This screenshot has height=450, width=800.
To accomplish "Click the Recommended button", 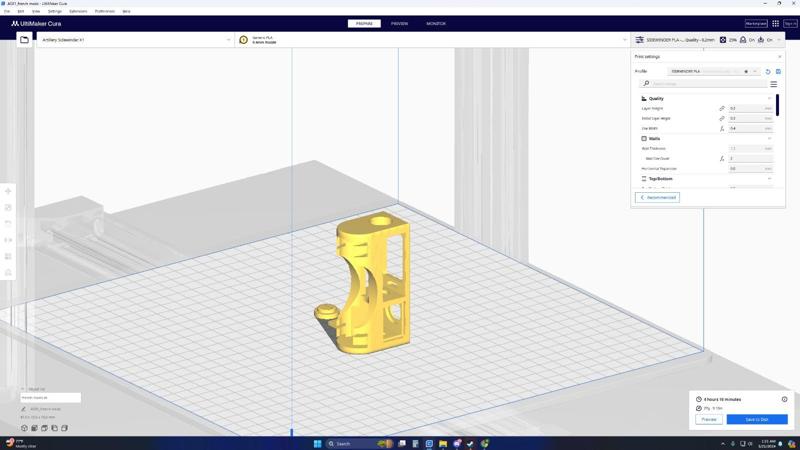I will [x=657, y=197].
